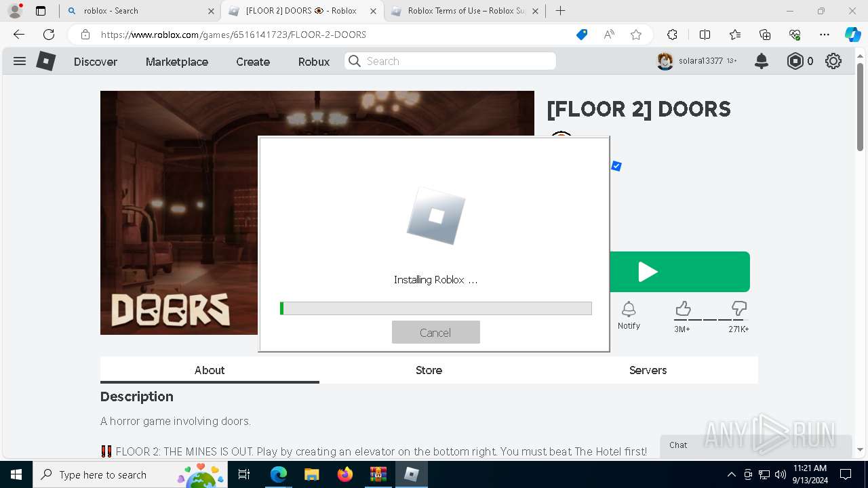868x488 pixels.
Task: Click the Windows taskbar search box
Action: click(x=130, y=474)
